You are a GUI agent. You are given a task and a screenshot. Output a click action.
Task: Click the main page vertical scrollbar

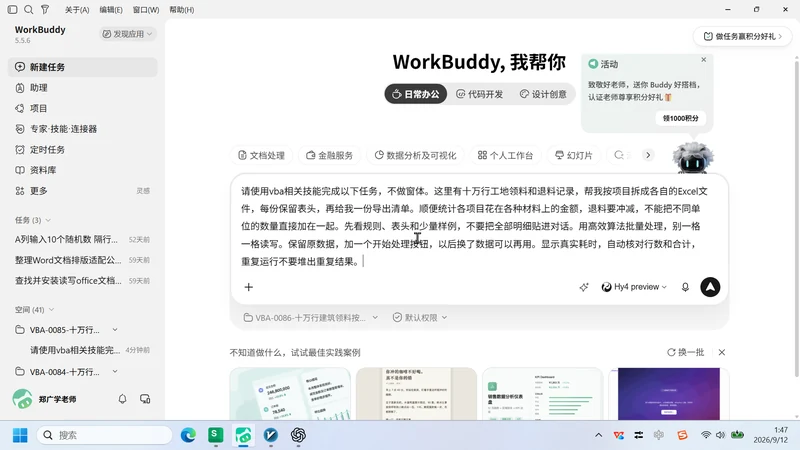[x=796, y=219]
